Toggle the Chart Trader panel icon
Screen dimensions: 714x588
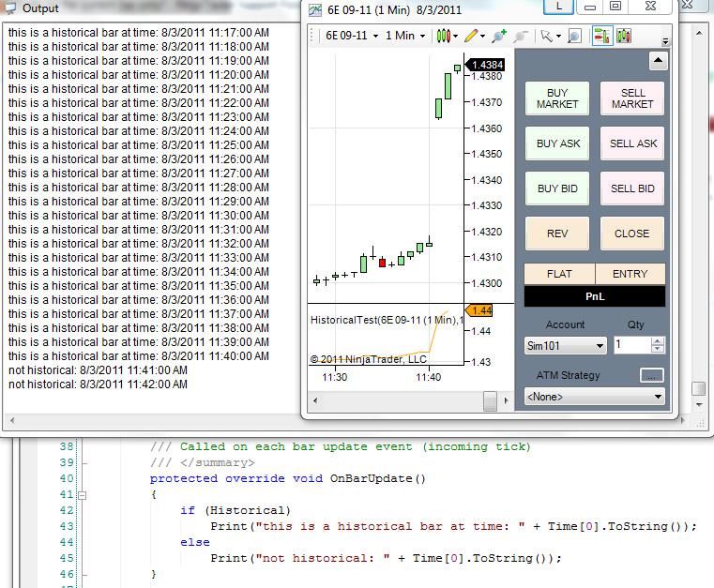(x=601, y=36)
